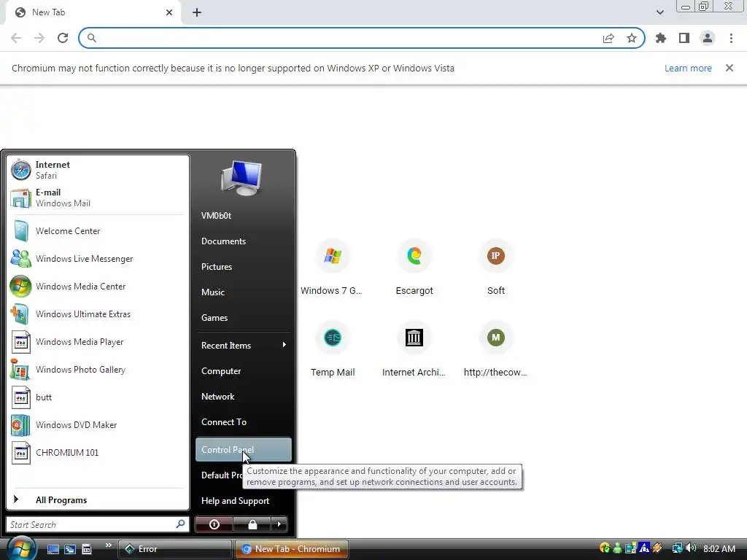This screenshot has height=560, width=747.
Task: Switch to Error taskbar button
Action: 174,549
